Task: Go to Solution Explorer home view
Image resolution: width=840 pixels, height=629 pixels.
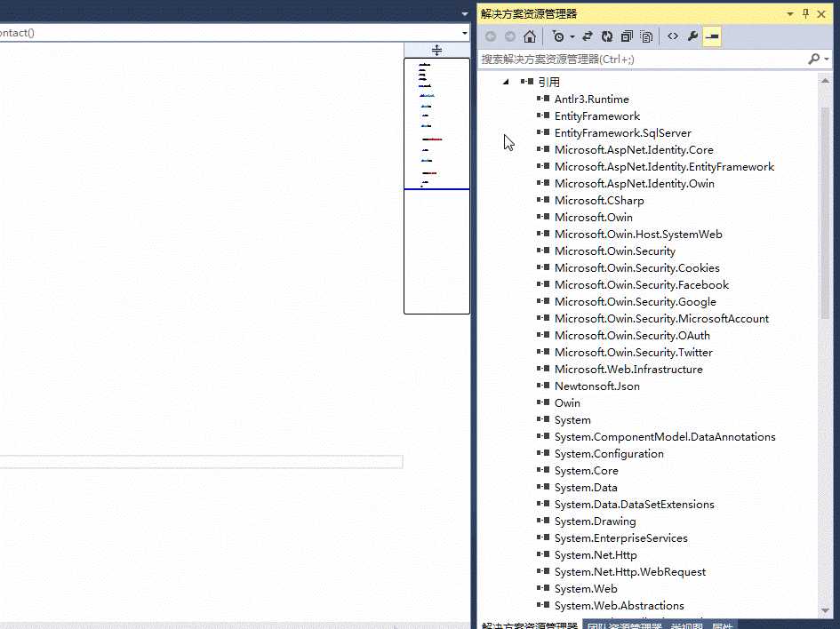Action: coord(530,36)
